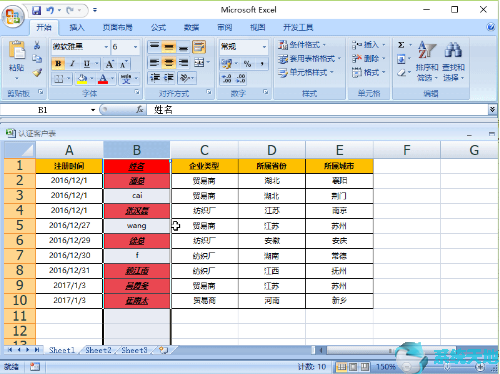
Task: Toggle Wrap Text button
Action: tap(199, 47)
